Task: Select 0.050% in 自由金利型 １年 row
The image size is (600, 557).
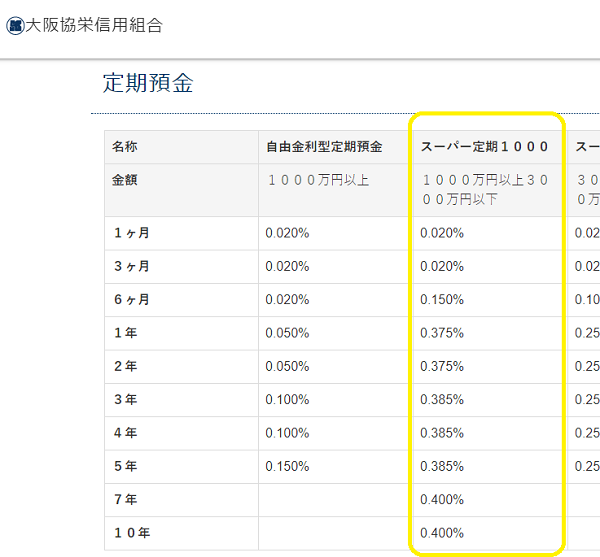Action: pyautogui.click(x=287, y=333)
